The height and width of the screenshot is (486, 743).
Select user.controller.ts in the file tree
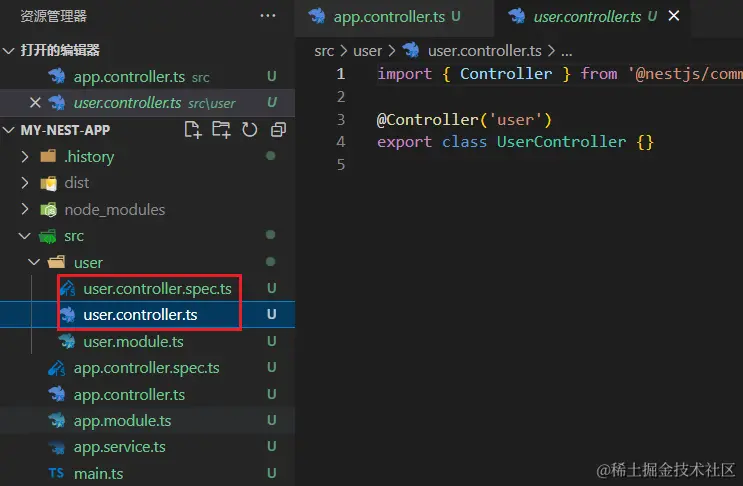pyautogui.click(x=147, y=315)
